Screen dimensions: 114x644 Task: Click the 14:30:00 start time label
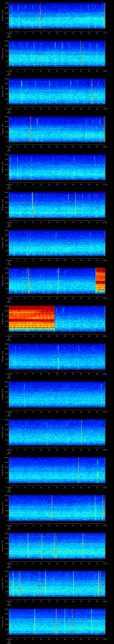click(9, 564)
